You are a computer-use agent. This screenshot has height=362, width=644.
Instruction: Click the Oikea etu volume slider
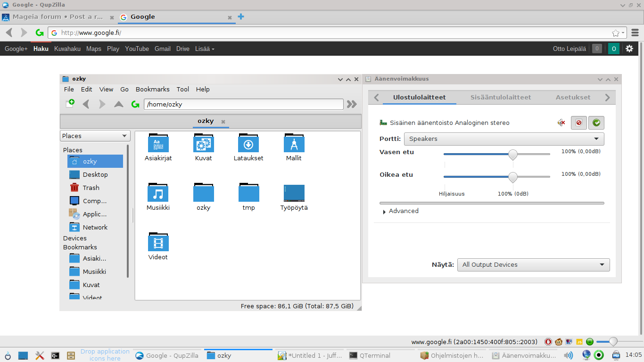(497, 177)
